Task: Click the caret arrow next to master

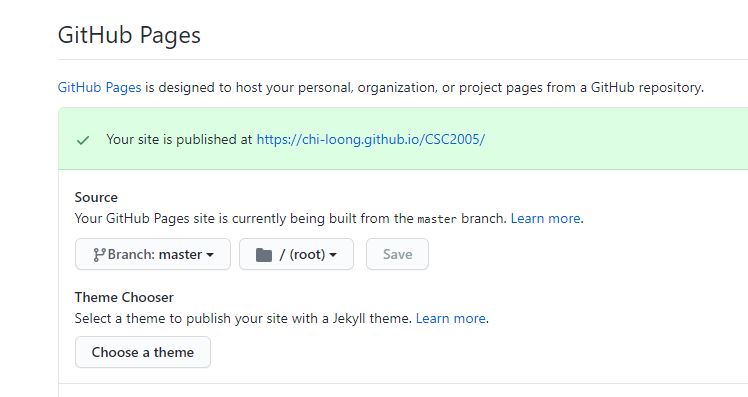Action: [x=210, y=255]
